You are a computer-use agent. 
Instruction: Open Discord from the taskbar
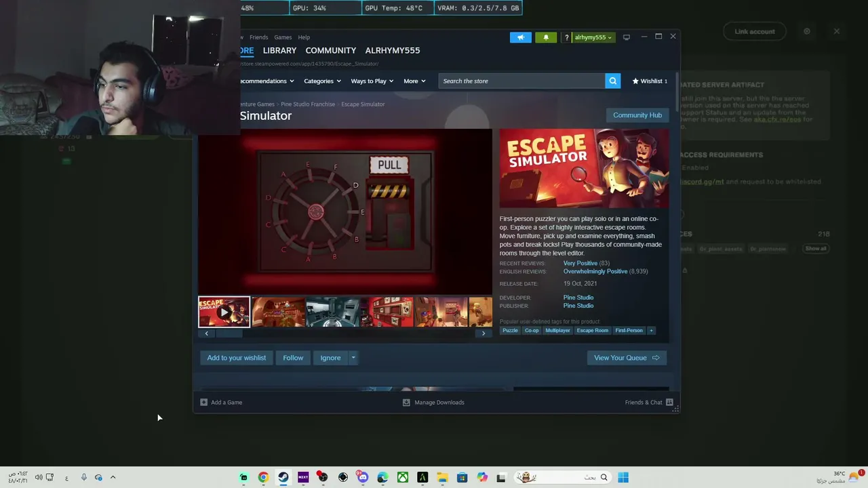click(363, 478)
